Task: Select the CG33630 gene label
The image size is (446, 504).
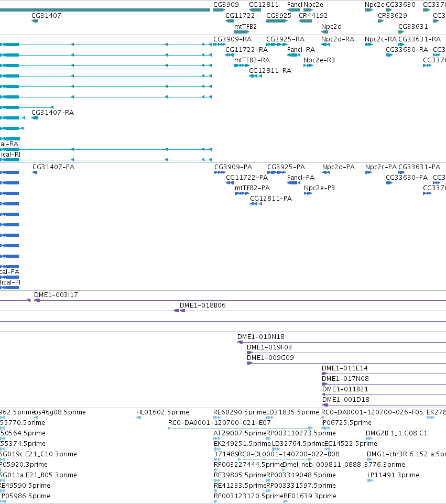Action: 400,5
